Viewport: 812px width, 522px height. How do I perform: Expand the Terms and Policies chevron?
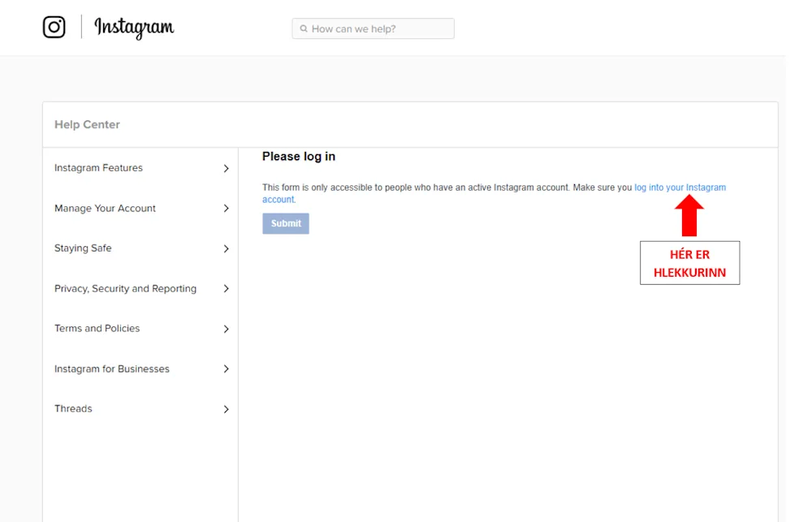pos(227,329)
